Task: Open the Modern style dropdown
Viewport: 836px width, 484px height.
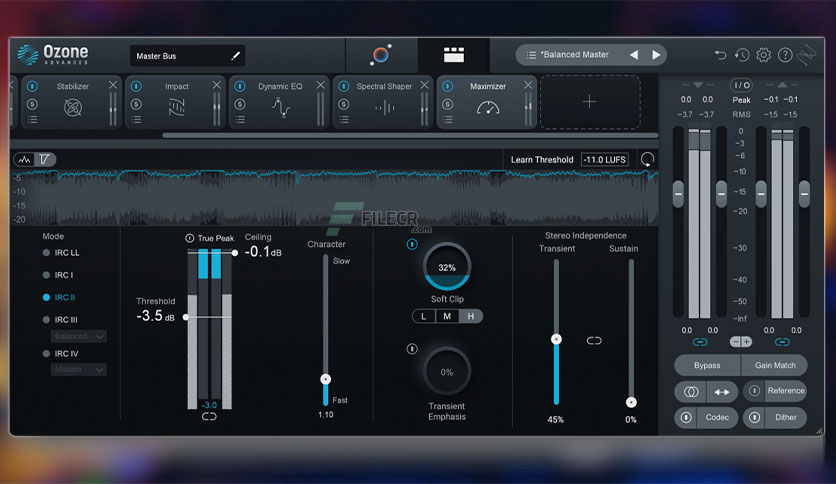Action: (79, 369)
